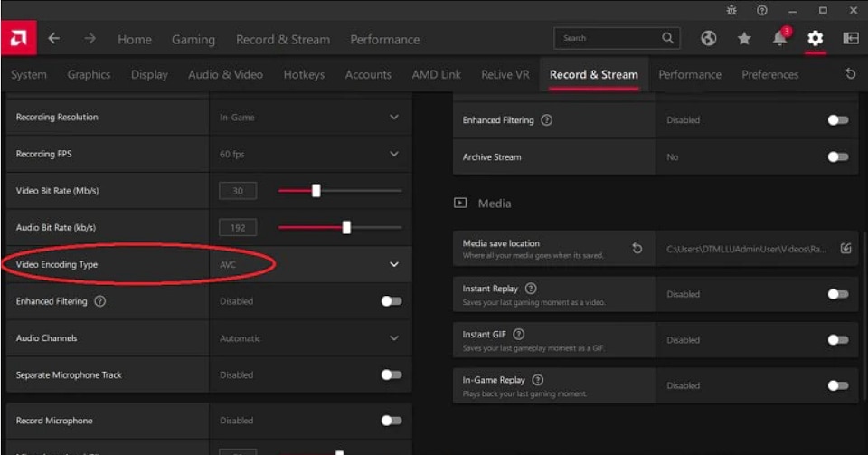Viewport: 868px width, 455px height.
Task: Show help for In-Game Replay
Action: [537, 380]
